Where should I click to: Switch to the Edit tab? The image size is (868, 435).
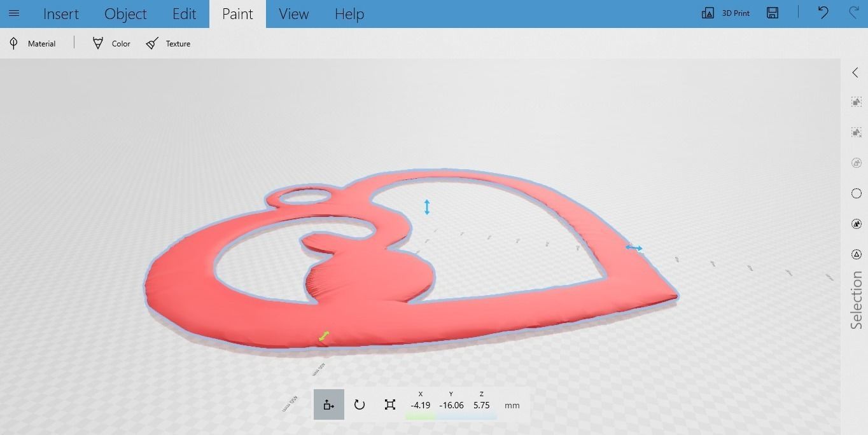click(184, 14)
